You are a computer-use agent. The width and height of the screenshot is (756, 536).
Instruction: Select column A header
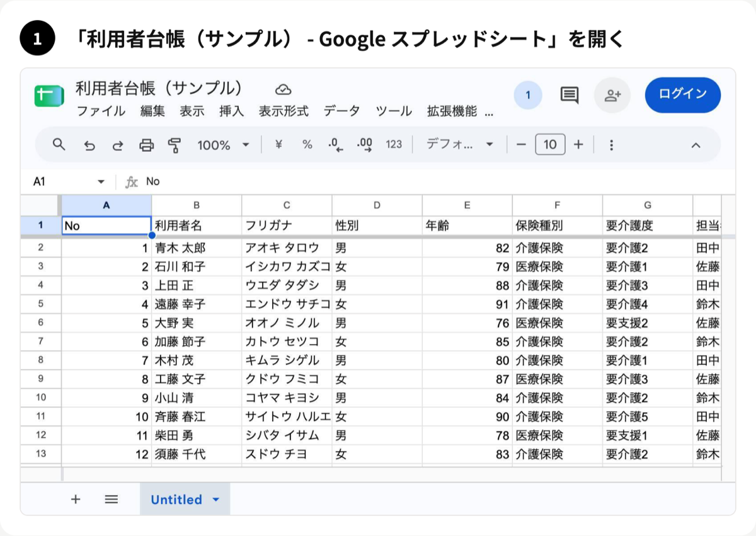[x=106, y=205]
